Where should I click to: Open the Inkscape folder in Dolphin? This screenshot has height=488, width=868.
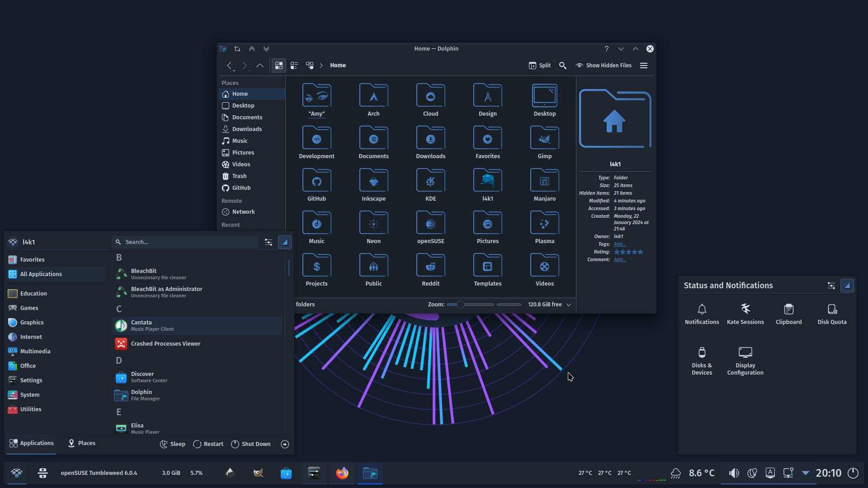tap(373, 185)
